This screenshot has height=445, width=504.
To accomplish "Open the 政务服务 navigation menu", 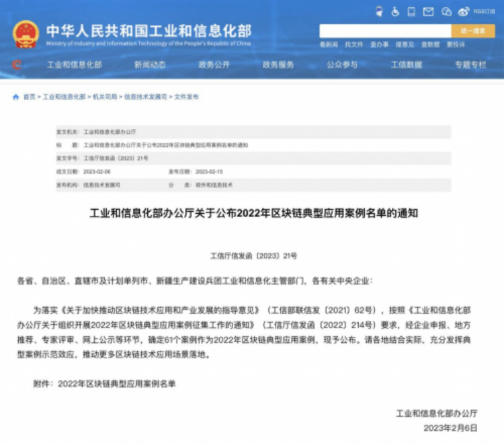I will click(x=278, y=65).
